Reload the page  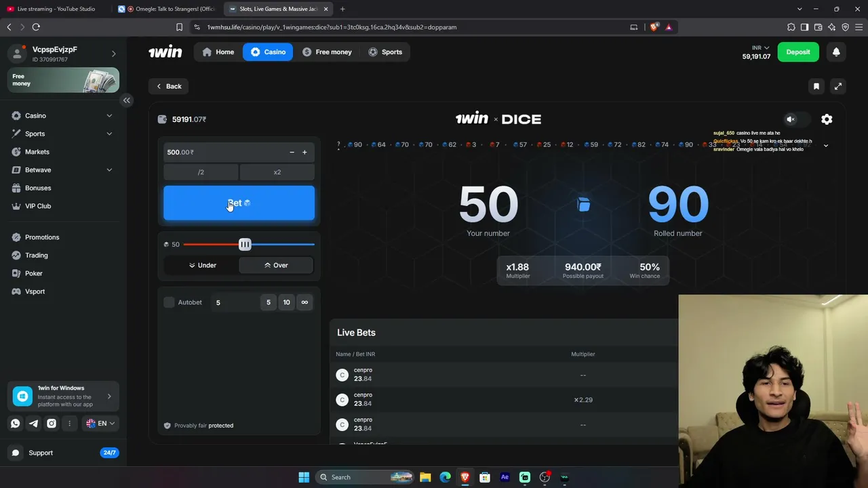tap(36, 27)
